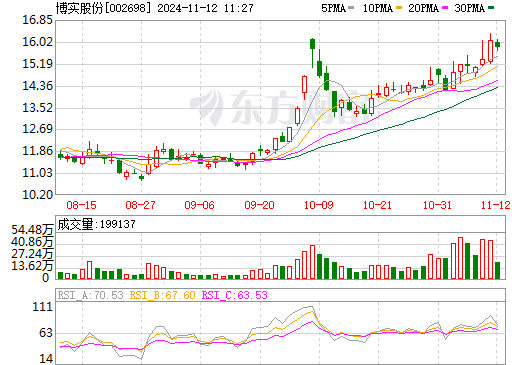The image size is (520, 365).
Task: Click the 63 RSI axis label
Action: 46,333
